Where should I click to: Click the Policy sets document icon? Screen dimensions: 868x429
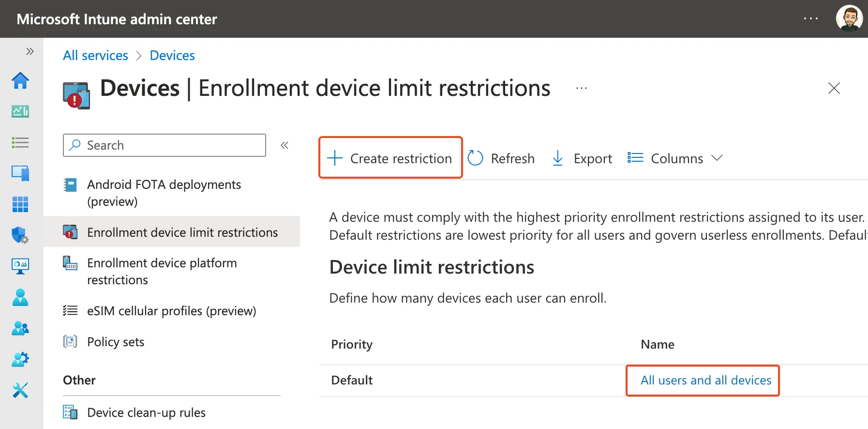(70, 342)
